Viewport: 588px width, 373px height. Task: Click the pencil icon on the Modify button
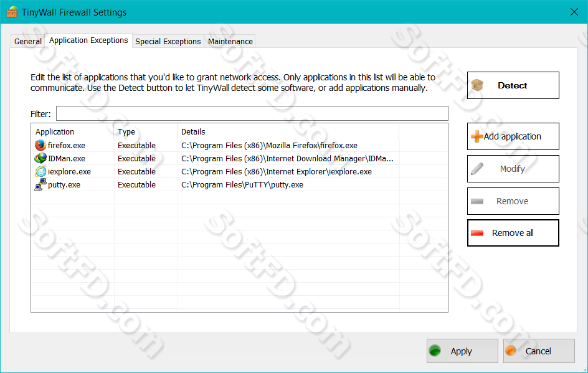[477, 169]
